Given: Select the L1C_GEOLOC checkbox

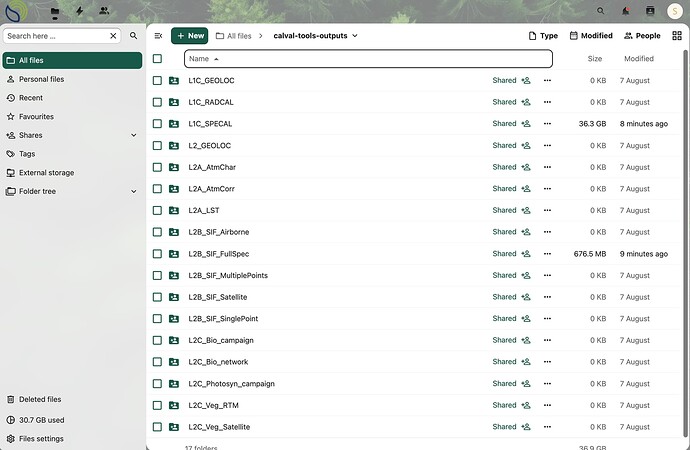Looking at the screenshot, I should click(x=157, y=80).
